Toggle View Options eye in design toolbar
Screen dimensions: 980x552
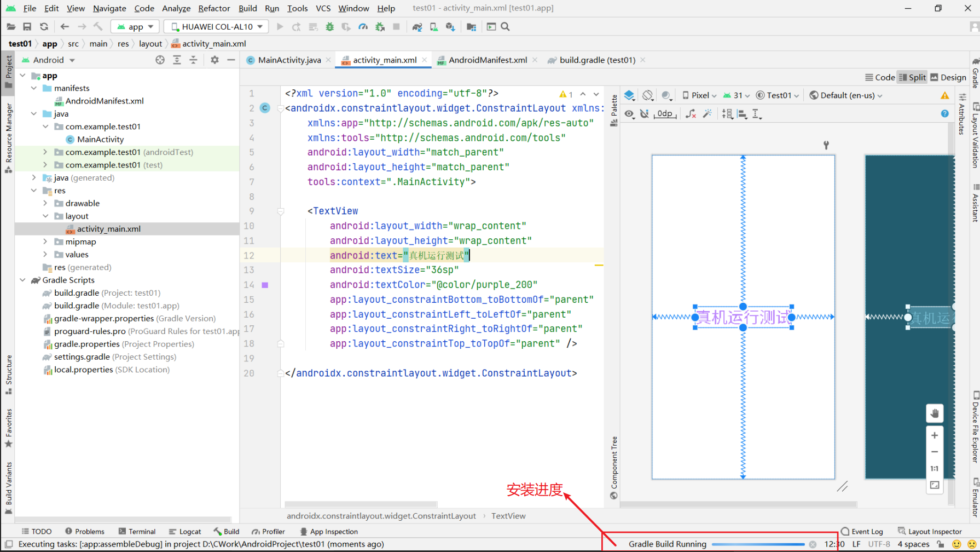click(x=629, y=113)
